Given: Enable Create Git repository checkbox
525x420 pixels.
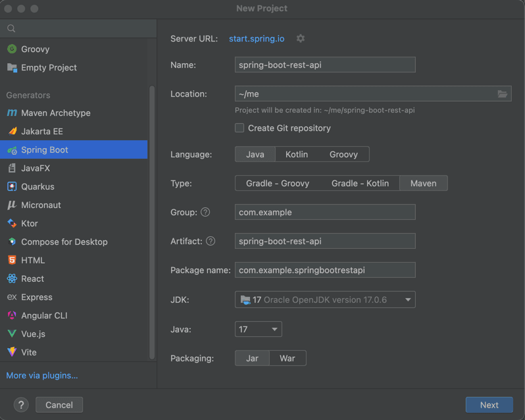Looking at the screenshot, I should click(239, 128).
